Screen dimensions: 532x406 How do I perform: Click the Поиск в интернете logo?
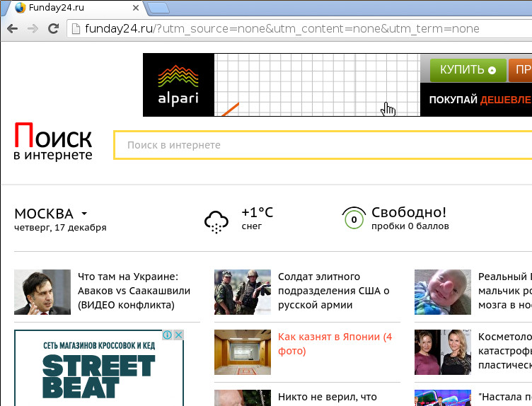[53, 141]
